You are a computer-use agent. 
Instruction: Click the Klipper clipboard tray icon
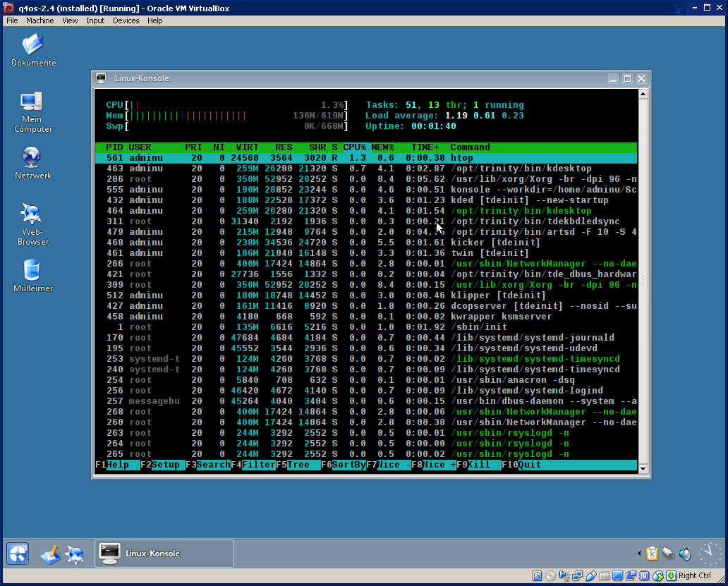tap(652, 554)
